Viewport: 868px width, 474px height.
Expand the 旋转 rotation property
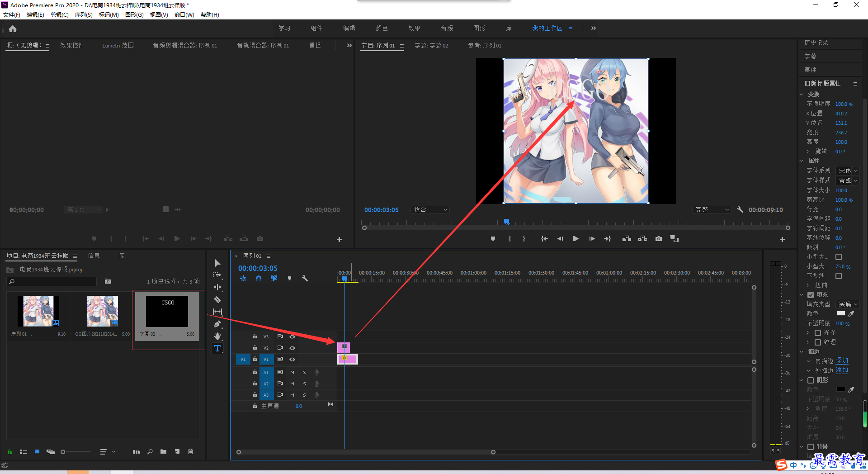(x=808, y=152)
